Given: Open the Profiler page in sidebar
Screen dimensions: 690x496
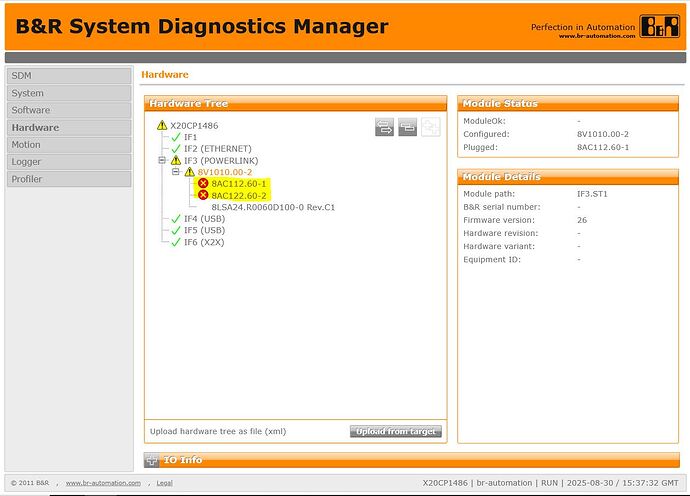Looking at the screenshot, I should (x=69, y=179).
